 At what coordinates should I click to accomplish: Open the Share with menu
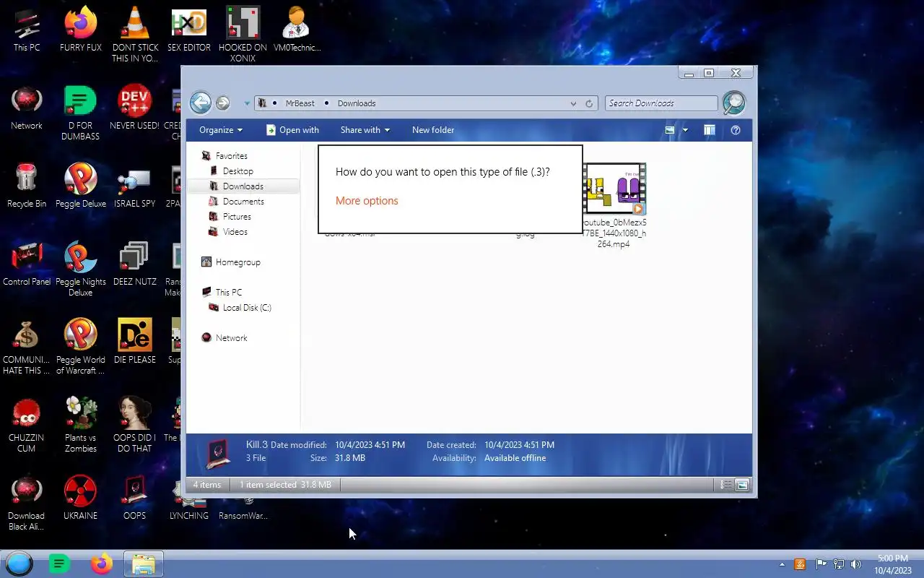click(365, 130)
